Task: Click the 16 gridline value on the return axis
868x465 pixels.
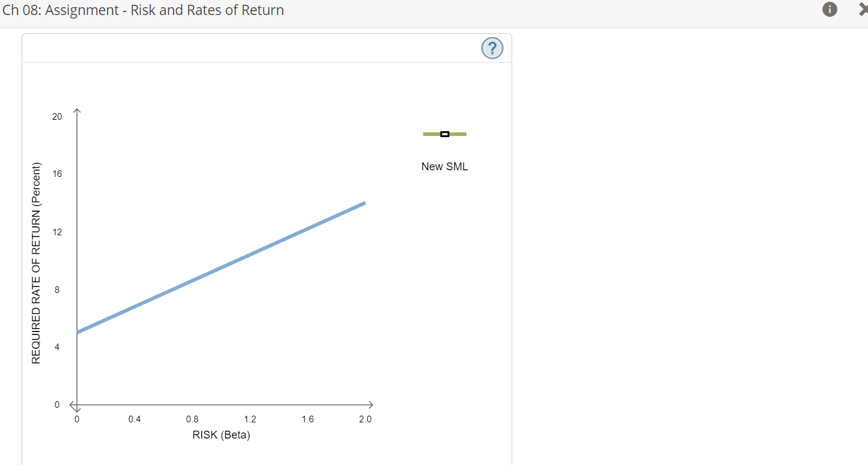Action: [x=57, y=173]
